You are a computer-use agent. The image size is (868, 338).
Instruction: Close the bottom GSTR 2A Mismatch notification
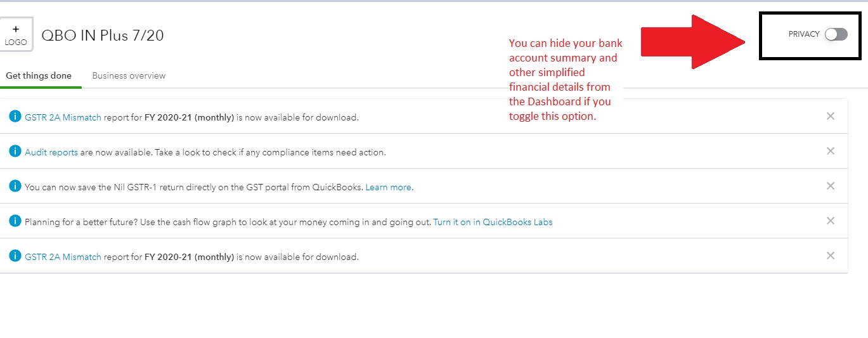pos(831,256)
